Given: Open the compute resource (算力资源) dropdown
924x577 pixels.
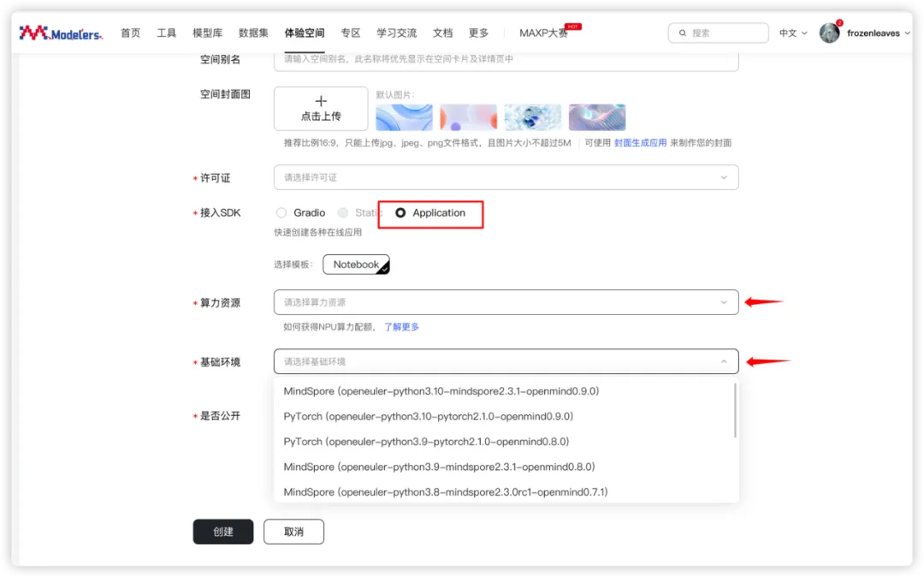Looking at the screenshot, I should point(506,302).
